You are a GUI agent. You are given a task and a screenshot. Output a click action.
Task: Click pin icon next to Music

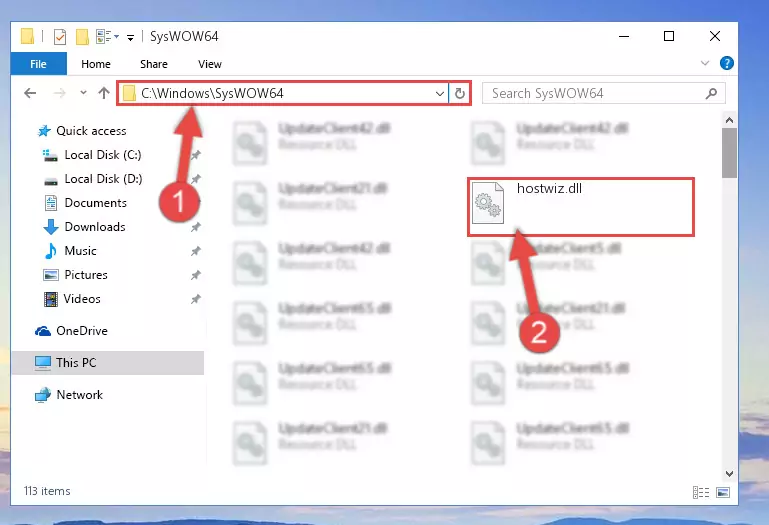[196, 251]
